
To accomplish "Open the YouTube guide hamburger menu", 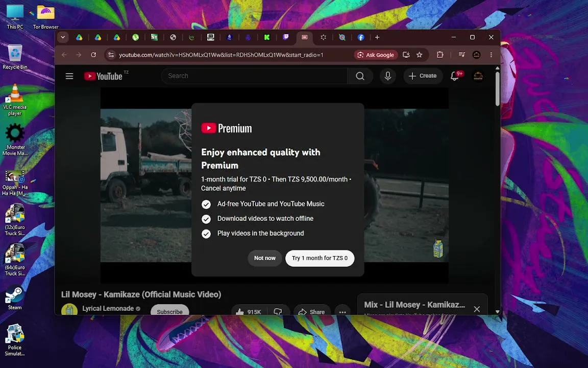I will pyautogui.click(x=69, y=76).
